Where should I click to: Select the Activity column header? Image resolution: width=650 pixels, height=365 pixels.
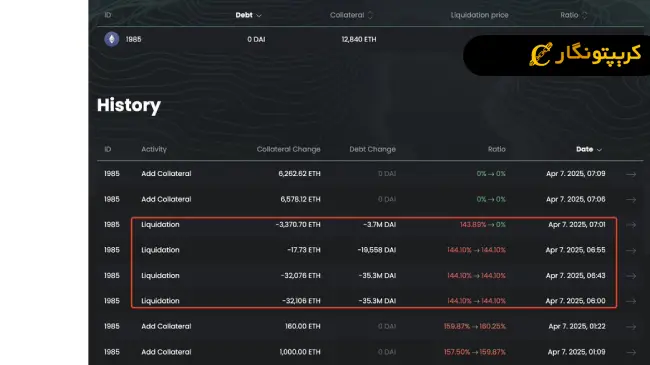pos(154,149)
